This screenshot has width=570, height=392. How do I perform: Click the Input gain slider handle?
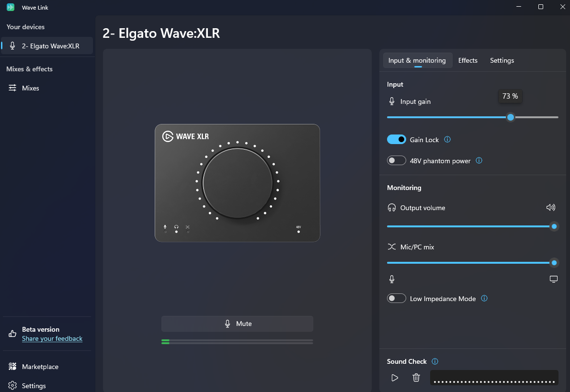coord(511,117)
